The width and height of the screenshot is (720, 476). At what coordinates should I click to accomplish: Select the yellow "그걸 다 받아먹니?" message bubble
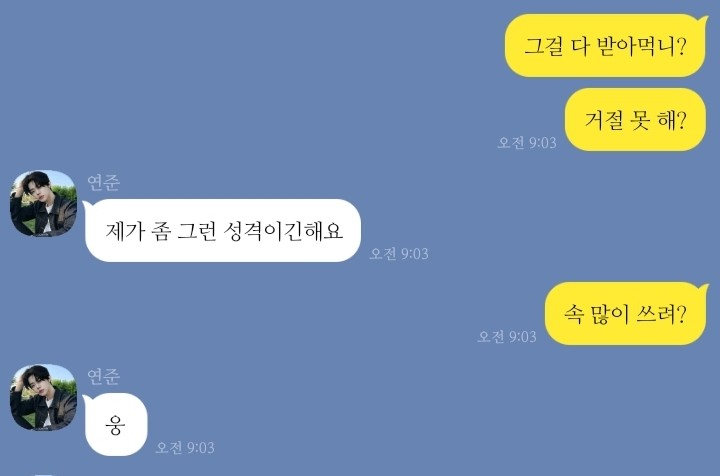[606, 45]
